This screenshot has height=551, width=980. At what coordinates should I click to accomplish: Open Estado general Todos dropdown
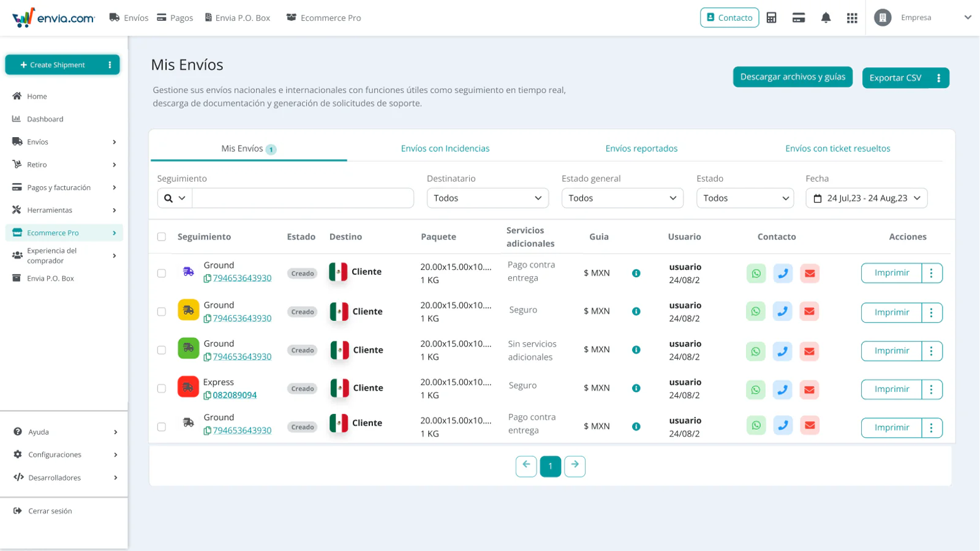point(622,198)
